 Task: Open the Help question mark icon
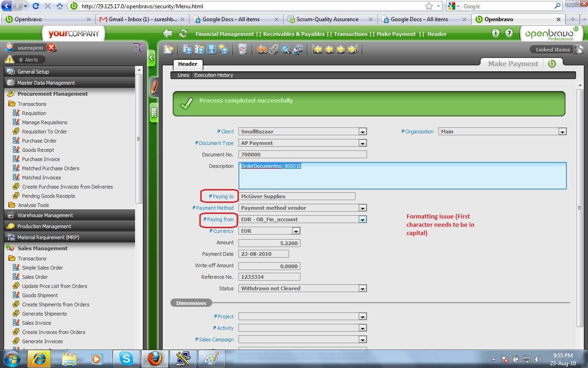[509, 33]
